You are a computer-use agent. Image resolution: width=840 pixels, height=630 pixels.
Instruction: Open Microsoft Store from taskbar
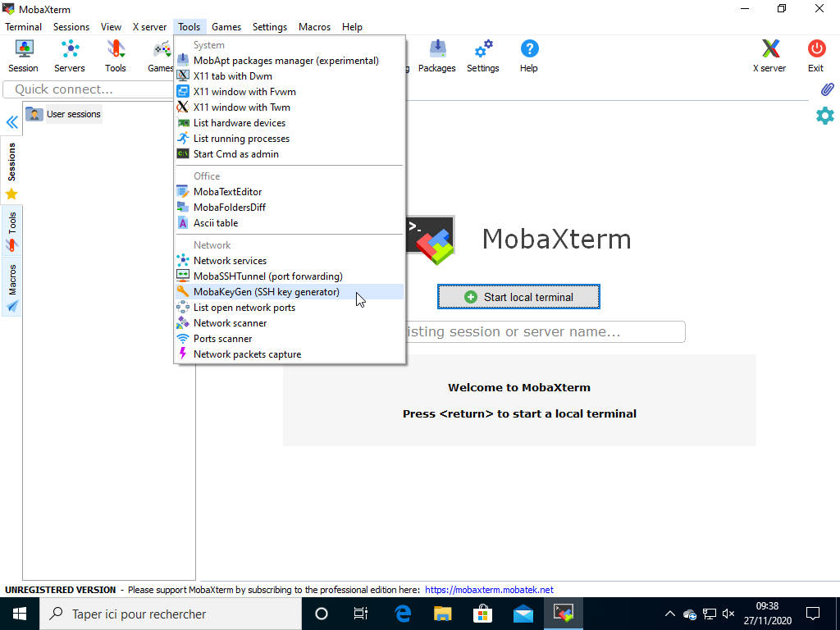click(x=482, y=614)
